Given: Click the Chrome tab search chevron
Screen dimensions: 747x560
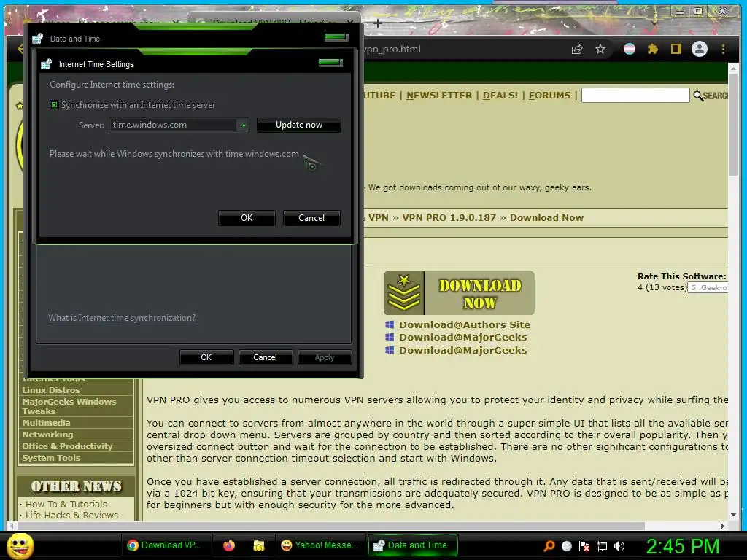Looking at the screenshot, I should point(654,23).
